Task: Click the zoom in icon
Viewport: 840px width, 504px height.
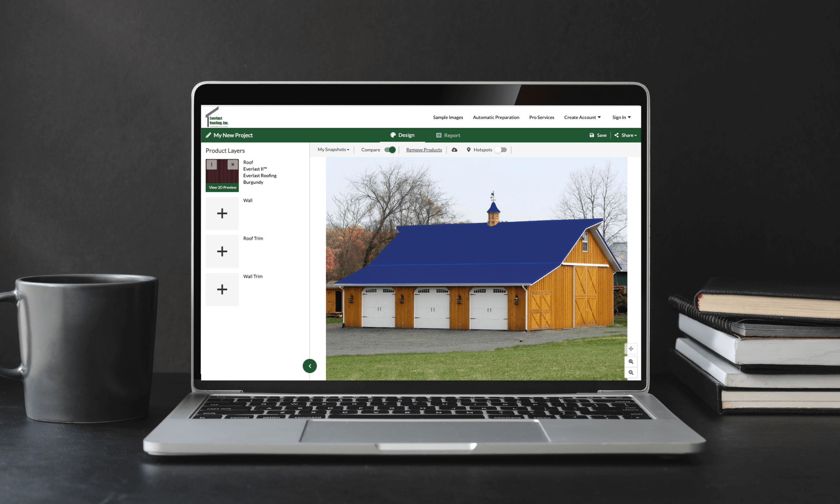Action: tap(631, 361)
